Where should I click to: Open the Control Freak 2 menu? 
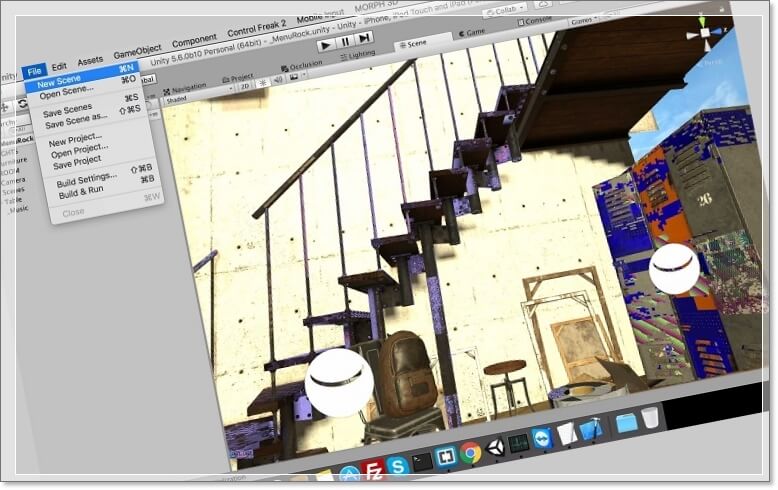pyautogui.click(x=257, y=28)
